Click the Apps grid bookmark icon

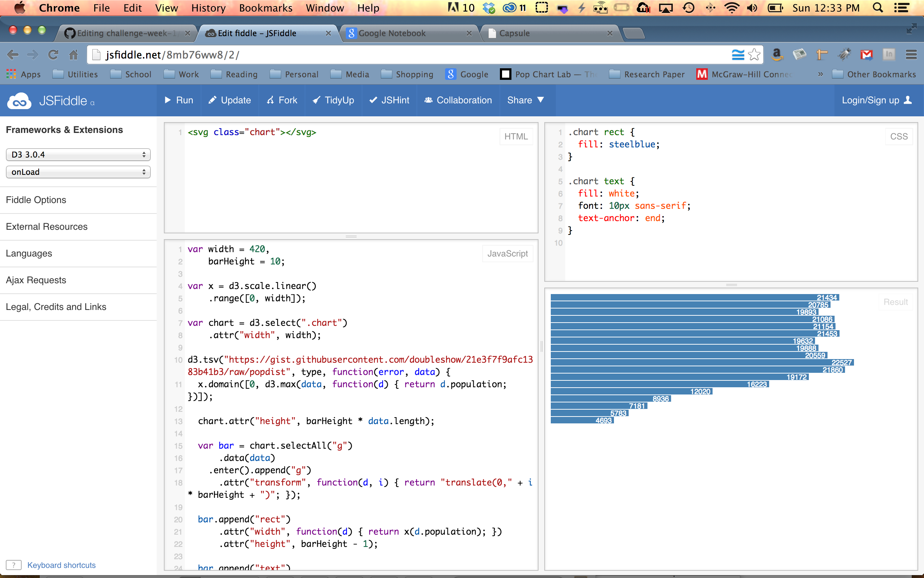[11, 74]
